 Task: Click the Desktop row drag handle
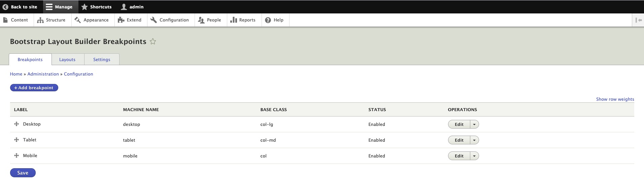(16, 124)
